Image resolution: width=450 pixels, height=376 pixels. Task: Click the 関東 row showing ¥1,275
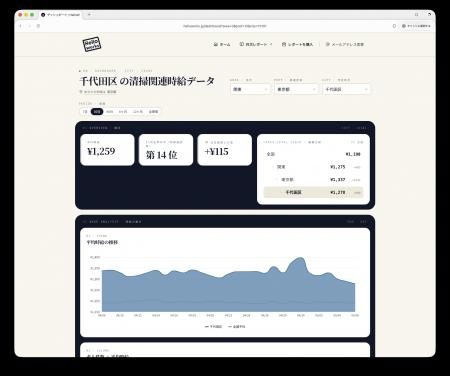[x=313, y=167]
